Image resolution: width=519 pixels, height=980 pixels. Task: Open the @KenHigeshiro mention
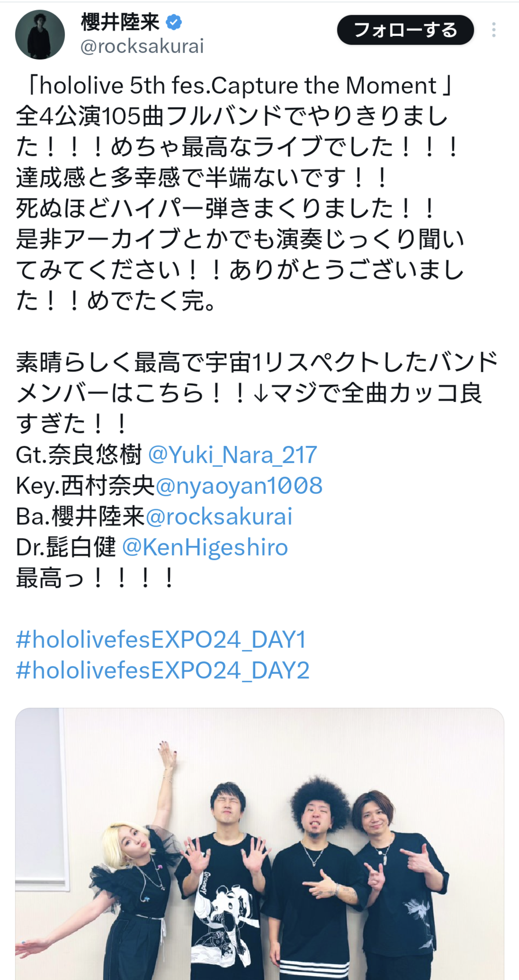tap(205, 547)
